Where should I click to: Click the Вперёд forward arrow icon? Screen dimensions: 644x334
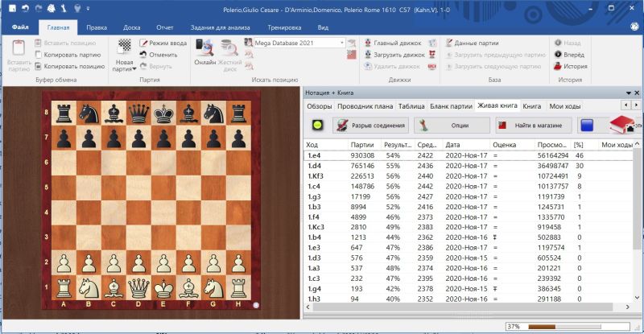coord(559,54)
